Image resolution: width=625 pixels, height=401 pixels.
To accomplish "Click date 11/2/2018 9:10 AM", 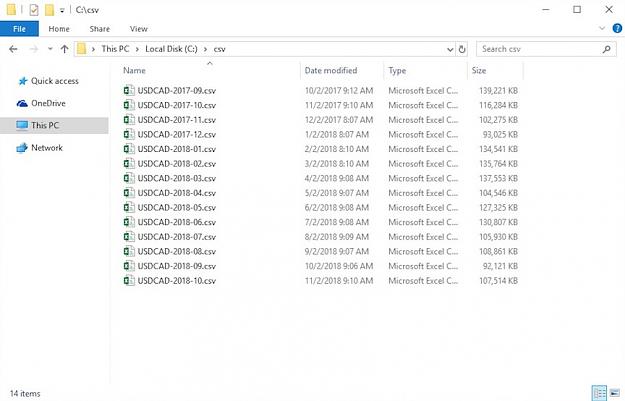I will pos(339,281).
